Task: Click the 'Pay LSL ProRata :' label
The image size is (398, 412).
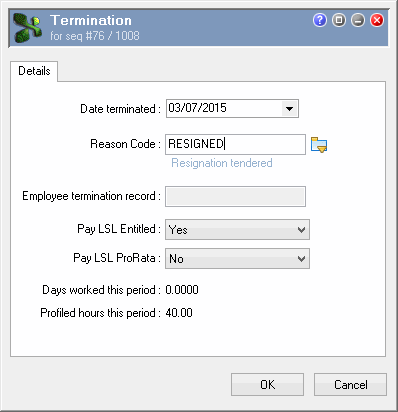Action: pos(117,258)
